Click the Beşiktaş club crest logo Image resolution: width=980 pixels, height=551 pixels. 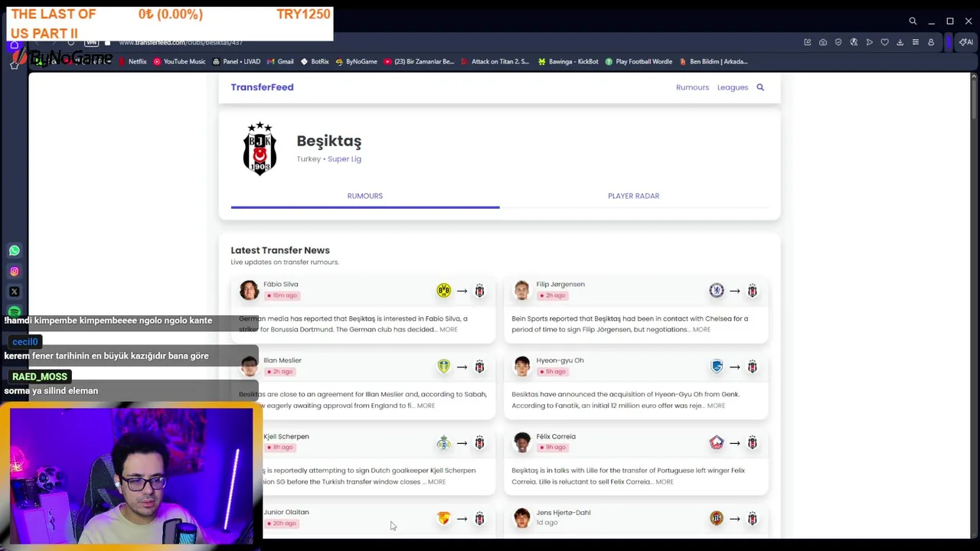(x=260, y=148)
